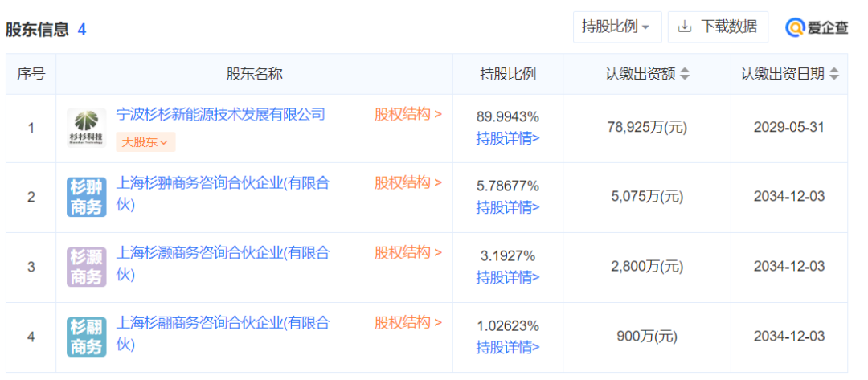Expand the 大股东 tag dropdown
868x380 pixels.
tap(145, 142)
